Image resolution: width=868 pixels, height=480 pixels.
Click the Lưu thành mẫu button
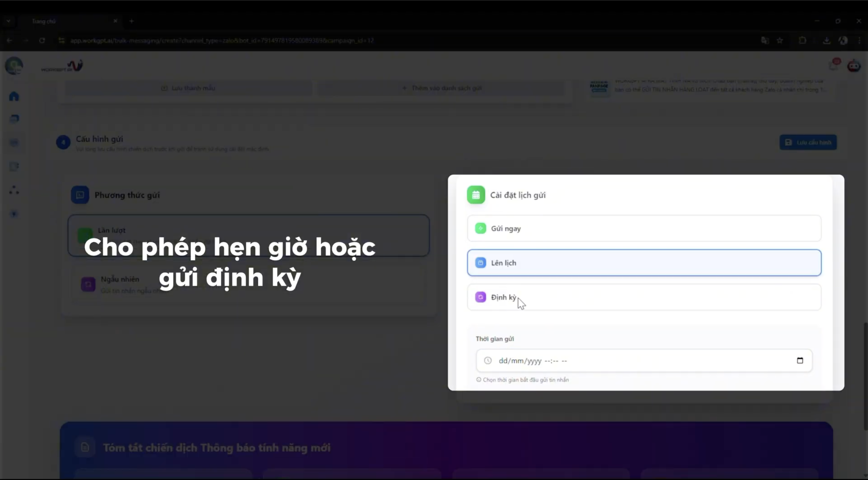tap(188, 88)
